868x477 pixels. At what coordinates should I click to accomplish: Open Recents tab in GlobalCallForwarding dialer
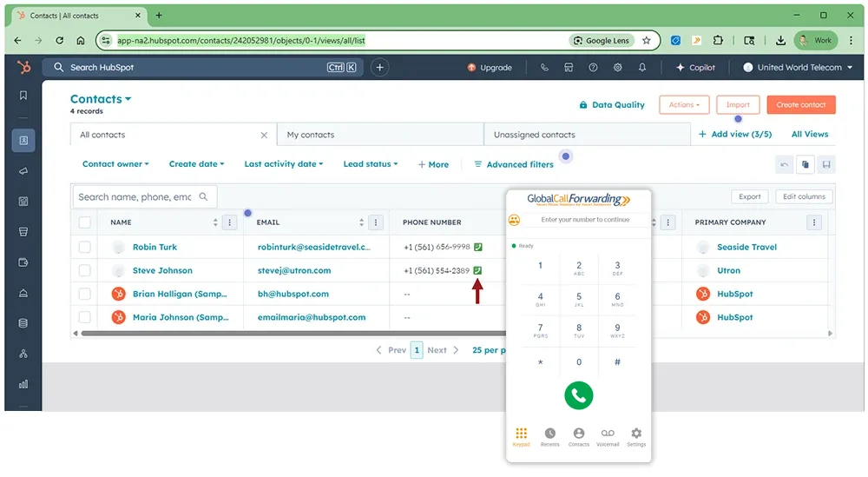tap(549, 436)
